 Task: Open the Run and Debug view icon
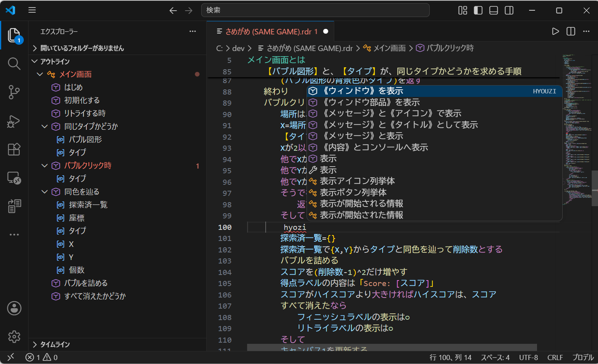[x=14, y=121]
